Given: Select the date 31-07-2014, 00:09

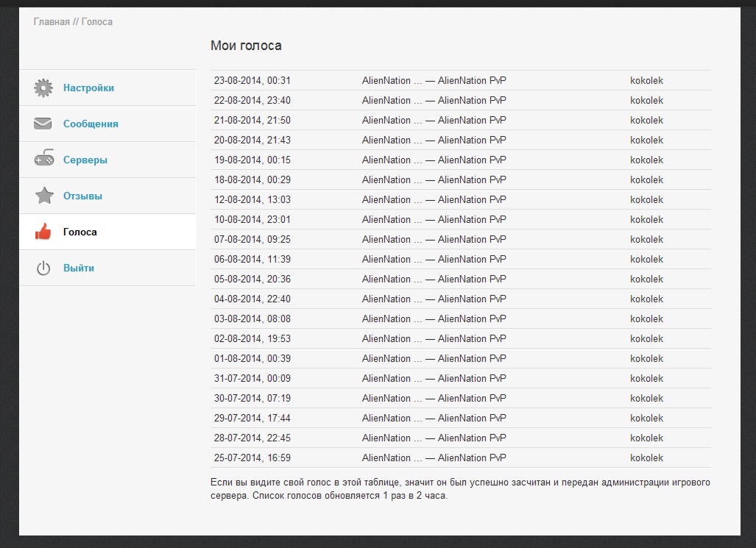Looking at the screenshot, I should [x=252, y=378].
